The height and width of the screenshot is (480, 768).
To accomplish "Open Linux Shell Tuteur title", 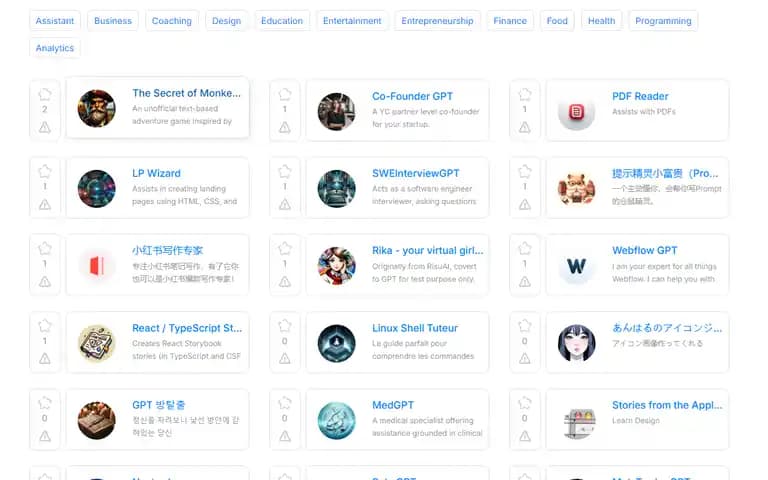I will pos(415,328).
